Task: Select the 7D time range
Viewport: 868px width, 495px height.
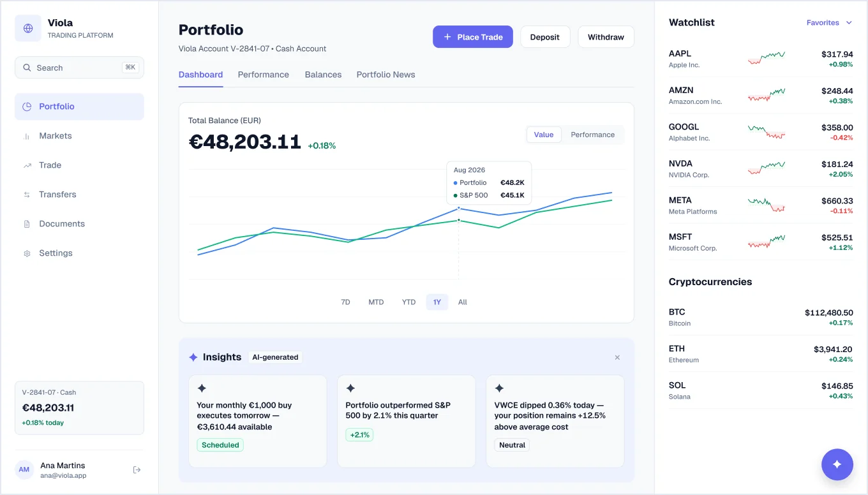Action: (346, 302)
